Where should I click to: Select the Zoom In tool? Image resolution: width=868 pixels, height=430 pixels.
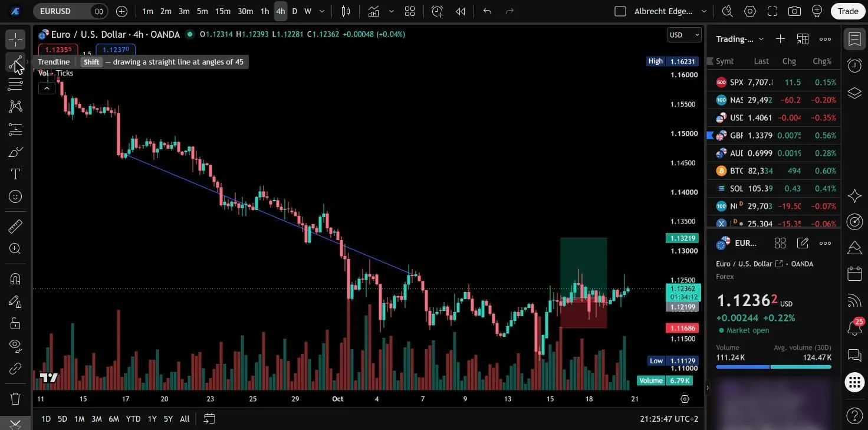(x=15, y=248)
